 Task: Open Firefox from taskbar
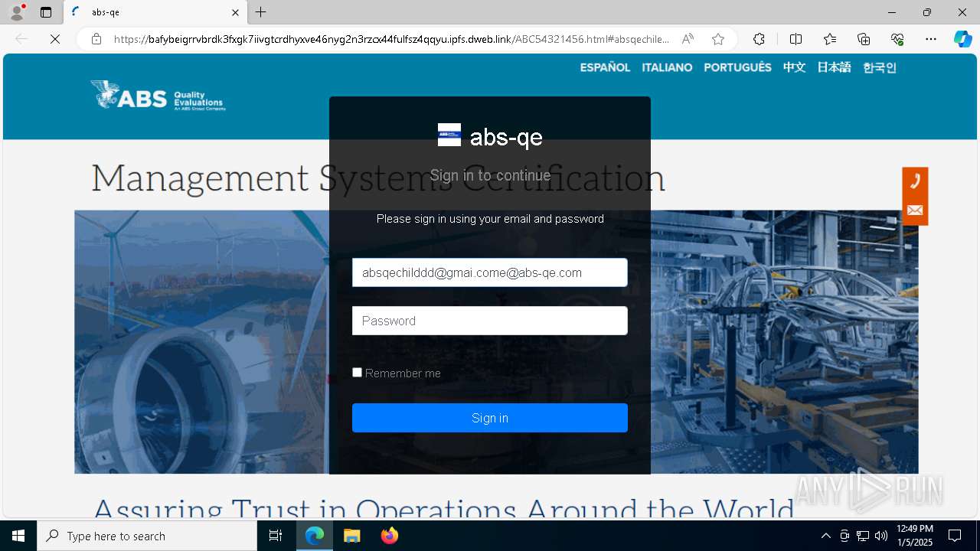tap(390, 536)
